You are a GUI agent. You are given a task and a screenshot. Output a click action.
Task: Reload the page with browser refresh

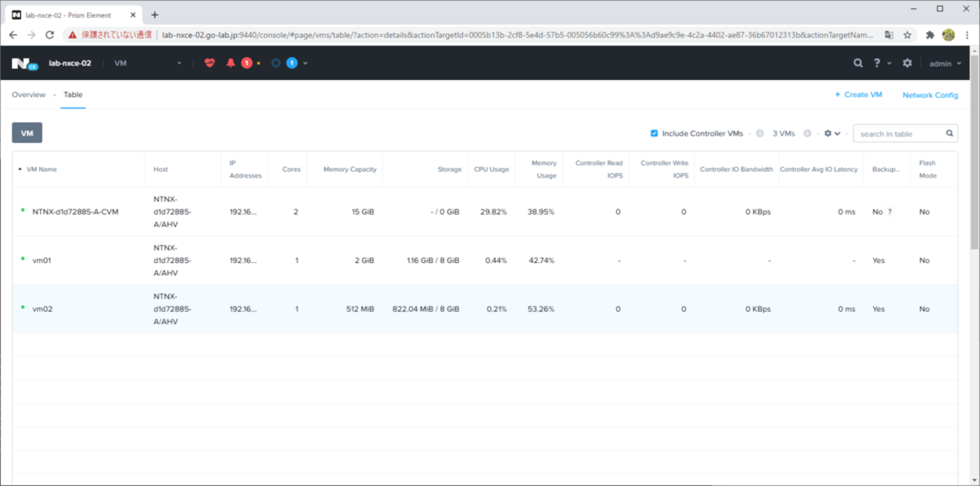pos(50,35)
